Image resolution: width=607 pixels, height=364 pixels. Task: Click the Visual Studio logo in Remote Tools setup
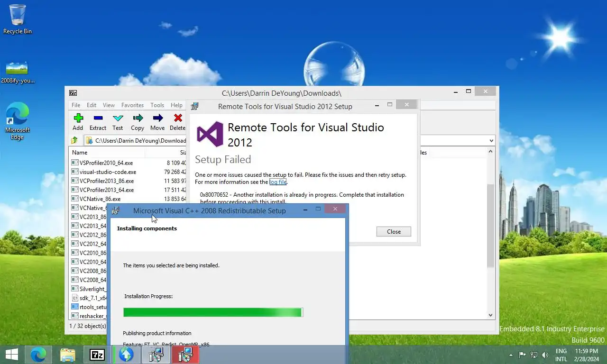[210, 134]
